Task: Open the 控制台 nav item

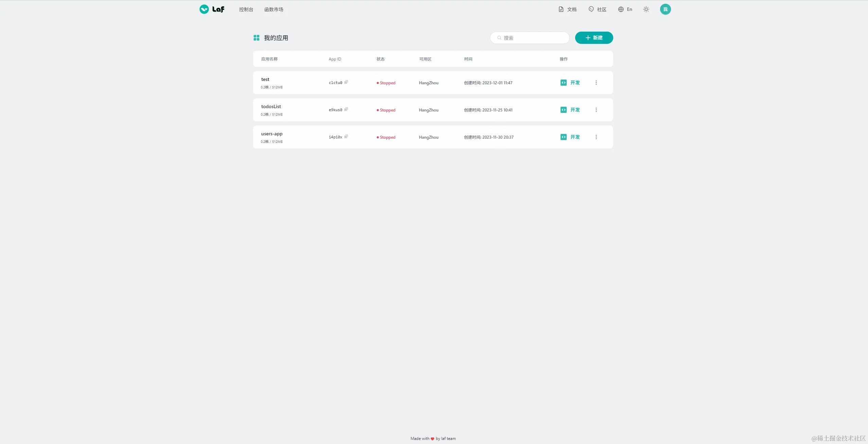Action: click(x=246, y=10)
